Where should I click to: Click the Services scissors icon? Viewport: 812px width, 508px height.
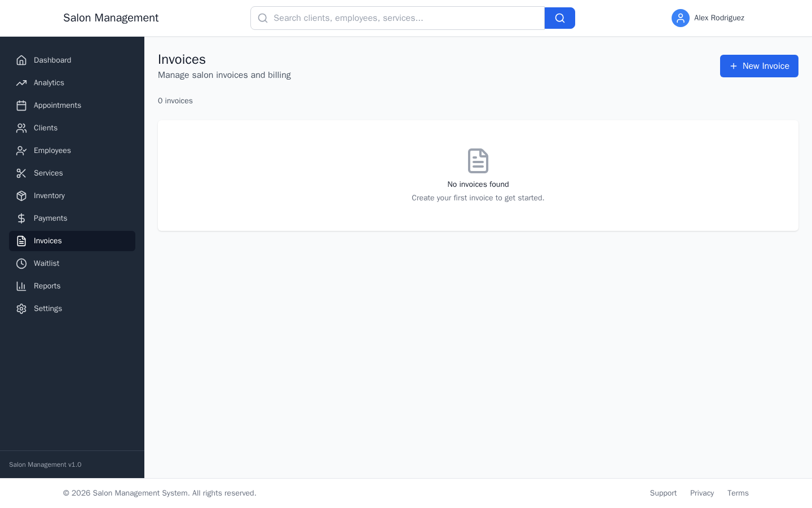click(x=21, y=173)
